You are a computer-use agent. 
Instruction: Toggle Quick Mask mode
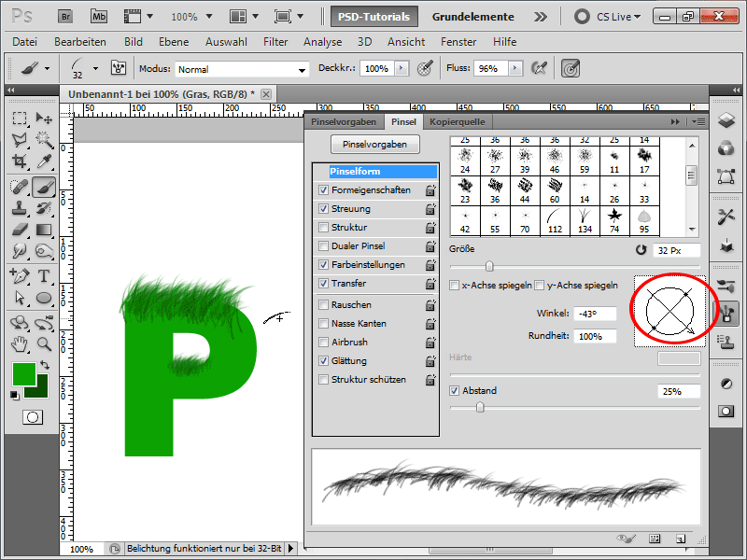pos(33,417)
